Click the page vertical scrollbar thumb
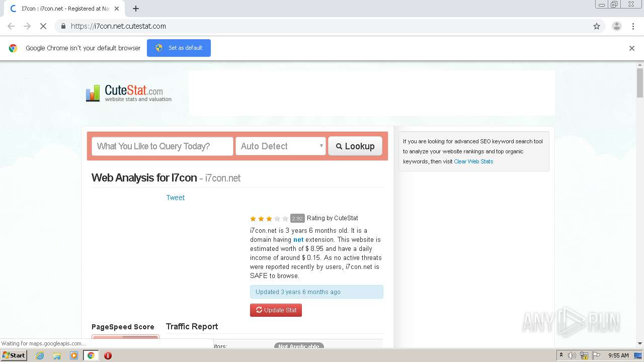The image size is (644, 362). (x=640, y=83)
